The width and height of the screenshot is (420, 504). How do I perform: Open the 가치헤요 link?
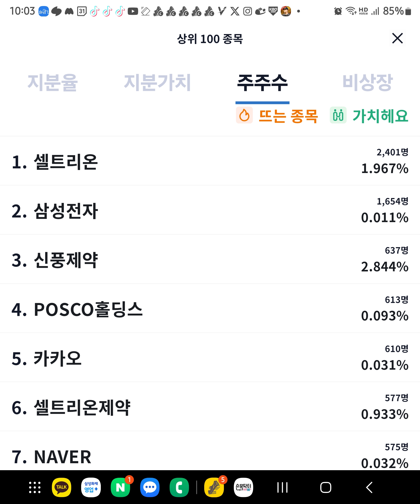point(380,116)
